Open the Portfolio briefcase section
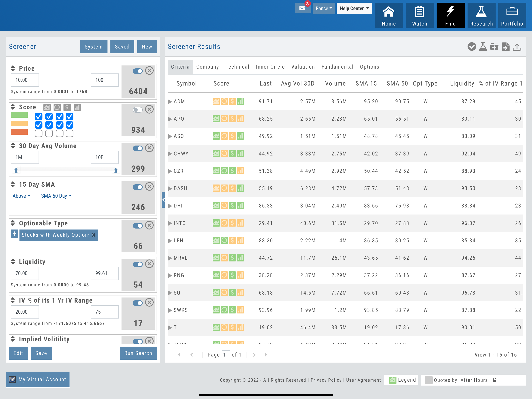This screenshot has width=532, height=399. [512, 15]
